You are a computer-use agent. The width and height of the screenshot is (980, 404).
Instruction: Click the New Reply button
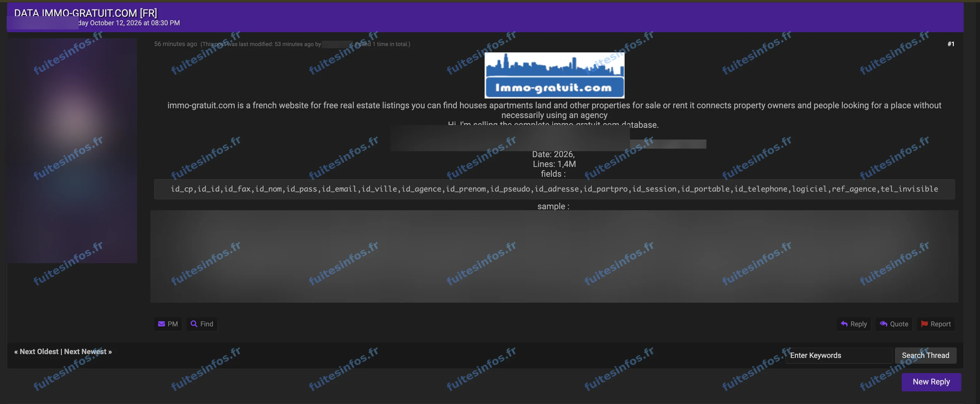click(x=931, y=382)
